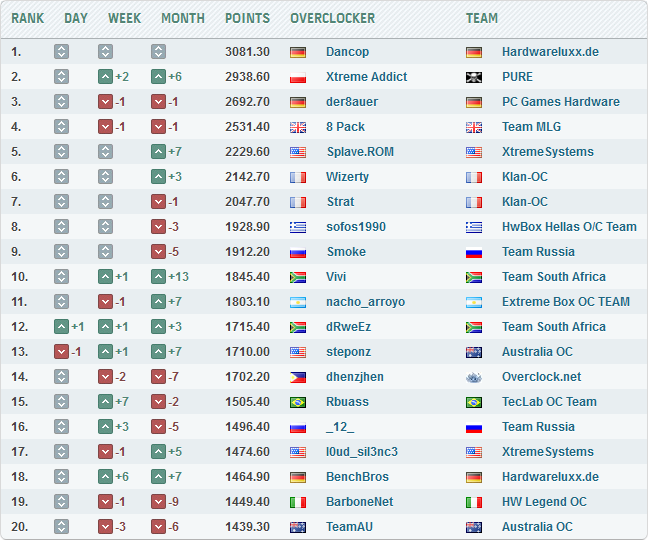Sort by the OVERCLOCKER column header

333,18
